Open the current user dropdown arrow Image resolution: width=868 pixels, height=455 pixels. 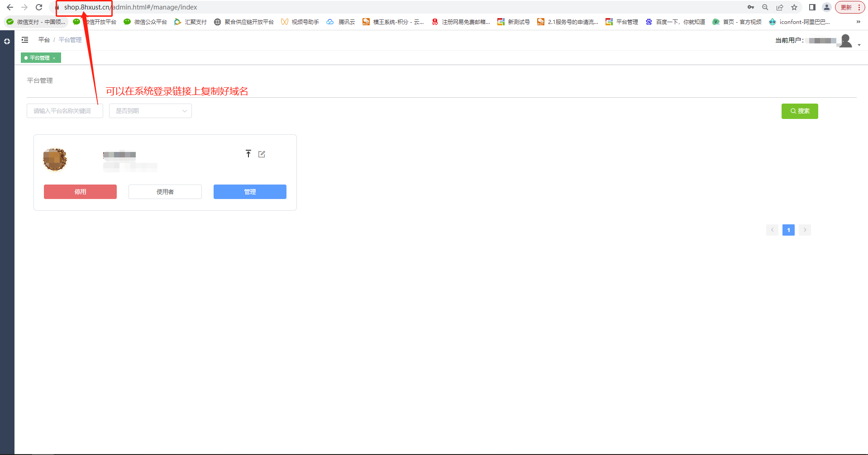859,45
